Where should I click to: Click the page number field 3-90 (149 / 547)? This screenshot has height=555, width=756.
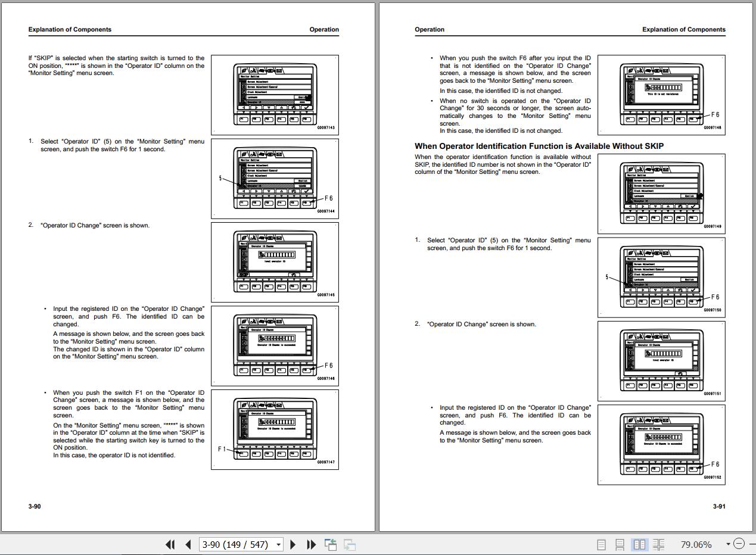(x=236, y=544)
